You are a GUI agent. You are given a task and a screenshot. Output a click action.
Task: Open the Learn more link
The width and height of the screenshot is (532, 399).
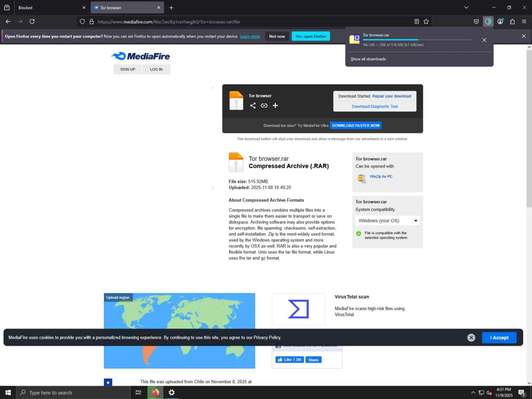click(250, 37)
